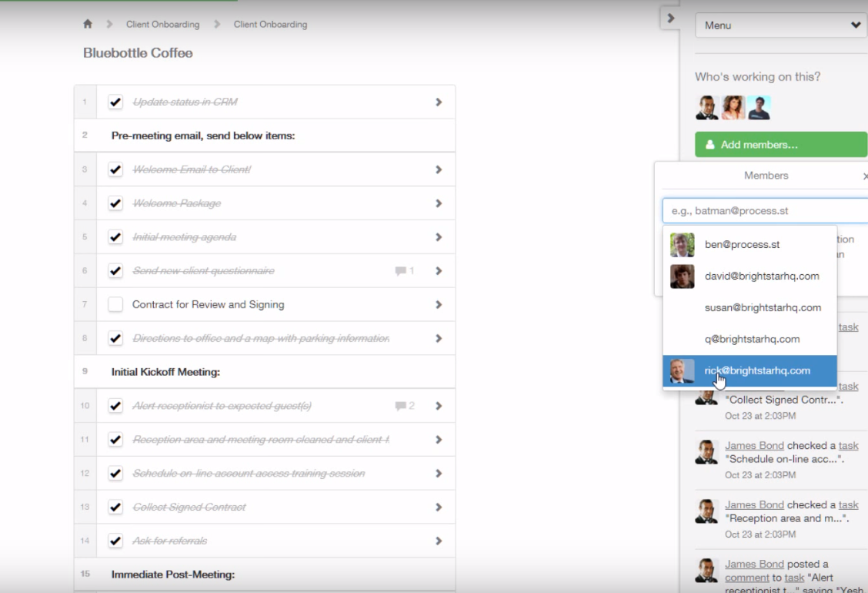Click Bluebottle Coffee checklist title

[138, 53]
